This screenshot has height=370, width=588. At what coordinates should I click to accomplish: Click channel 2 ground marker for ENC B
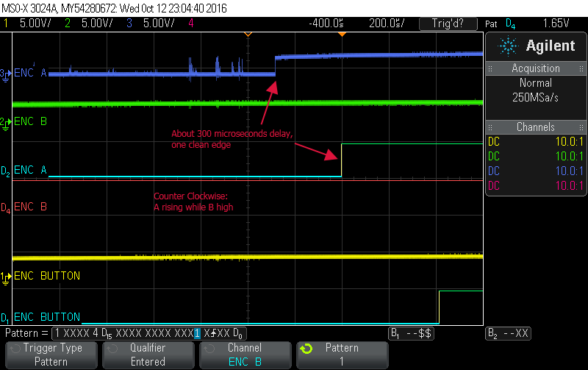pyautogui.click(x=5, y=121)
